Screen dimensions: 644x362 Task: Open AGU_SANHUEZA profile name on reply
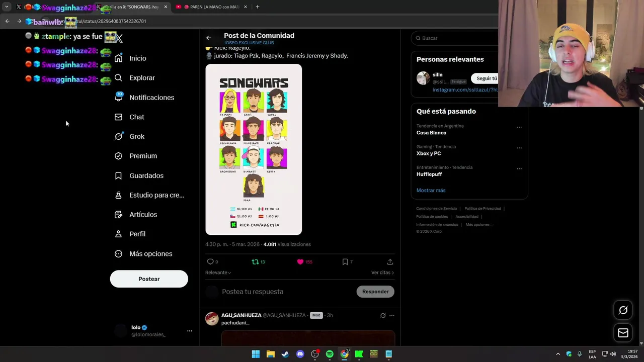click(242, 315)
